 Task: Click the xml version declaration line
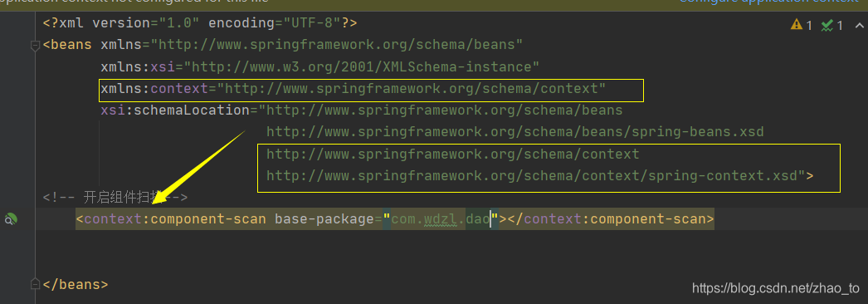[x=200, y=23]
